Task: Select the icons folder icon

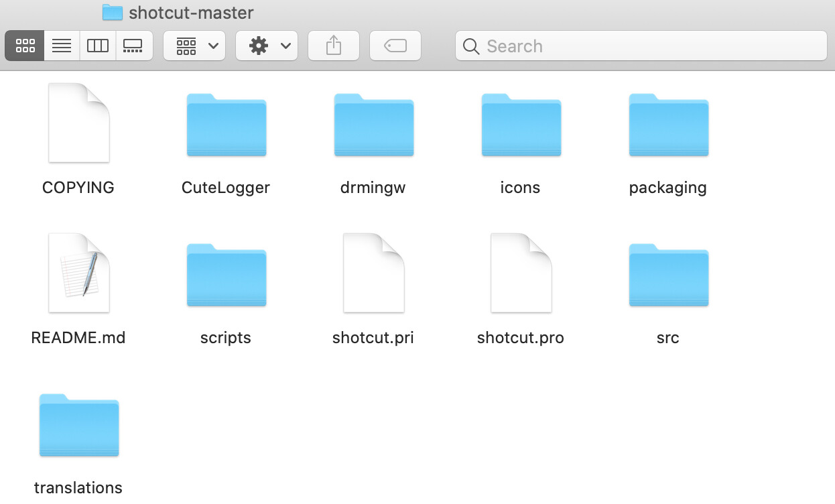Action: pos(521,125)
